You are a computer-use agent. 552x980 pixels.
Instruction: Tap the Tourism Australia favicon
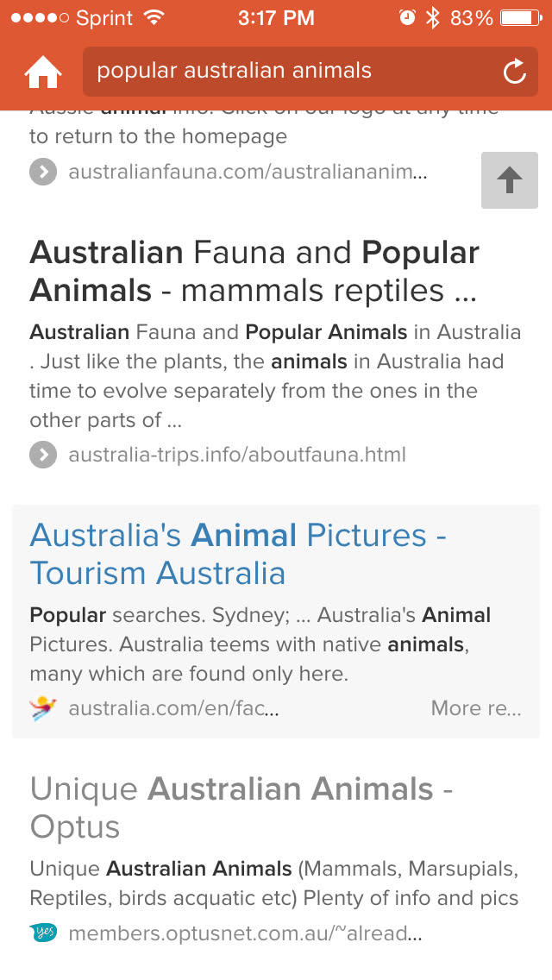coord(42,708)
